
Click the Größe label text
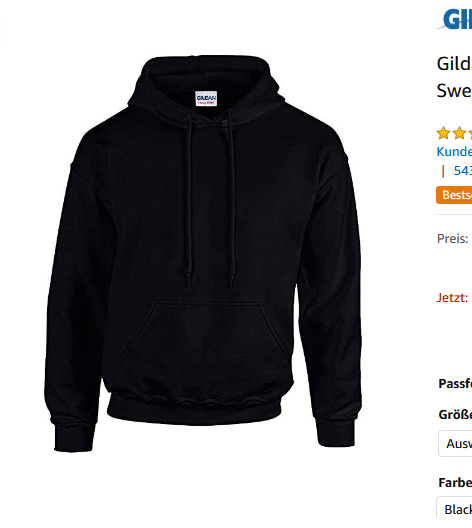tap(455, 415)
